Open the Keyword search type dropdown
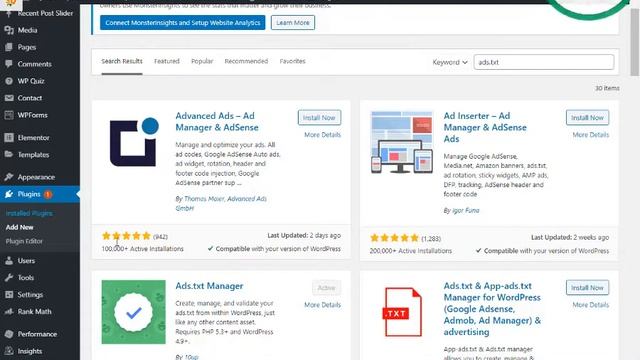 [x=450, y=62]
